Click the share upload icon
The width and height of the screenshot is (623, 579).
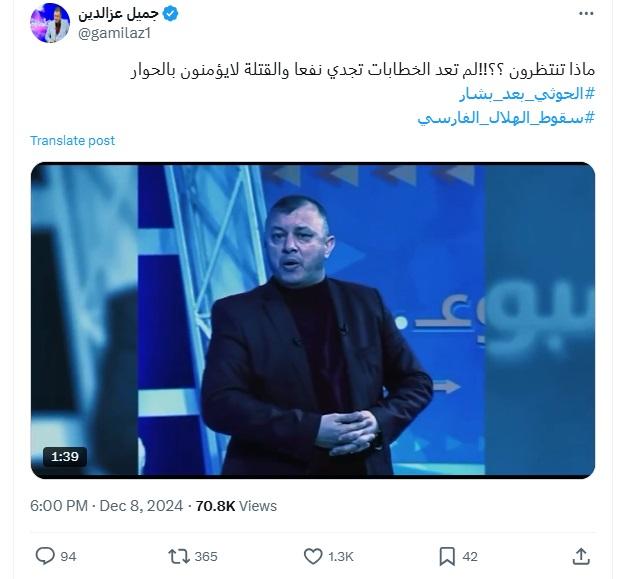[581, 556]
